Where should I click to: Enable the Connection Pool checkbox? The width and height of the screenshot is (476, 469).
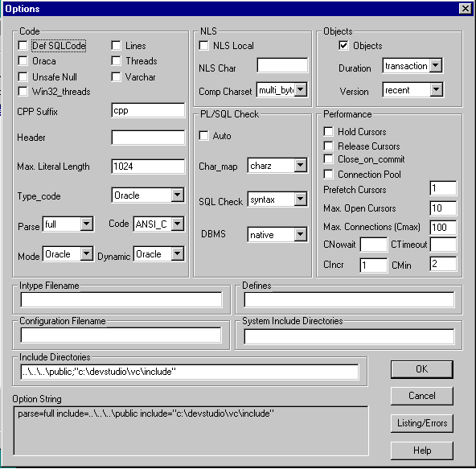pyautogui.click(x=328, y=175)
